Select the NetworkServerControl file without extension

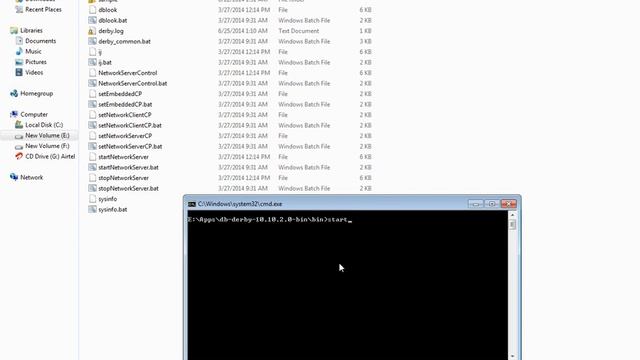(128, 73)
